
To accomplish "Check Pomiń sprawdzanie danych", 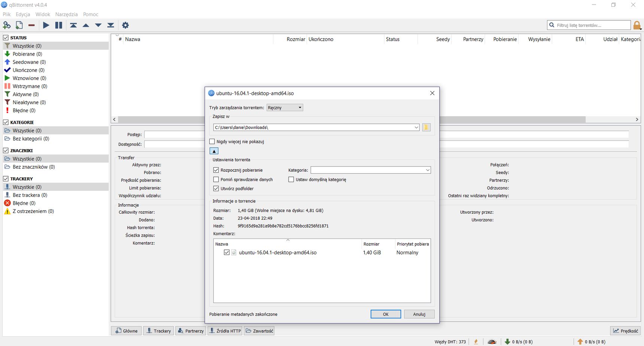I will 216,180.
